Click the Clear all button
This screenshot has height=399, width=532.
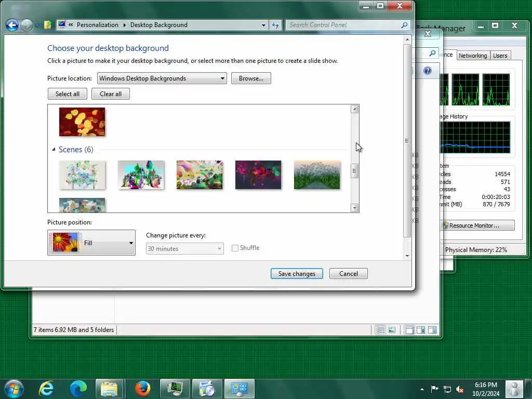(x=111, y=94)
